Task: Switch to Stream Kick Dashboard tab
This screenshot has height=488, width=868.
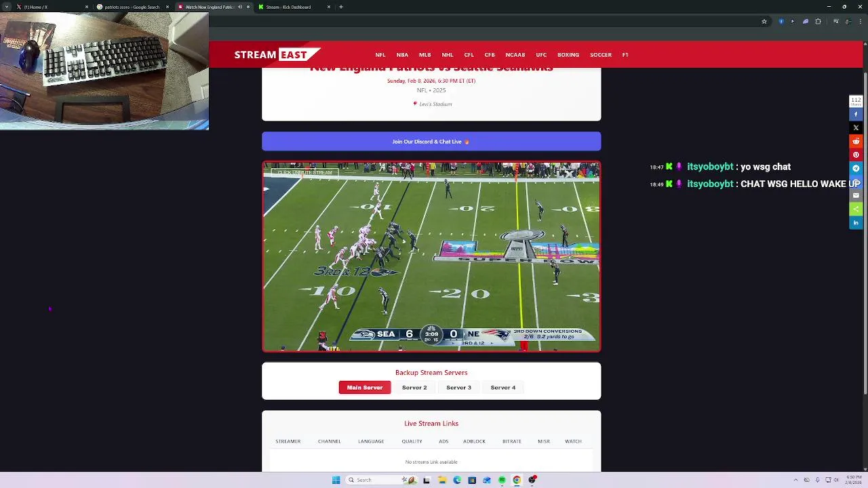Action: point(293,7)
